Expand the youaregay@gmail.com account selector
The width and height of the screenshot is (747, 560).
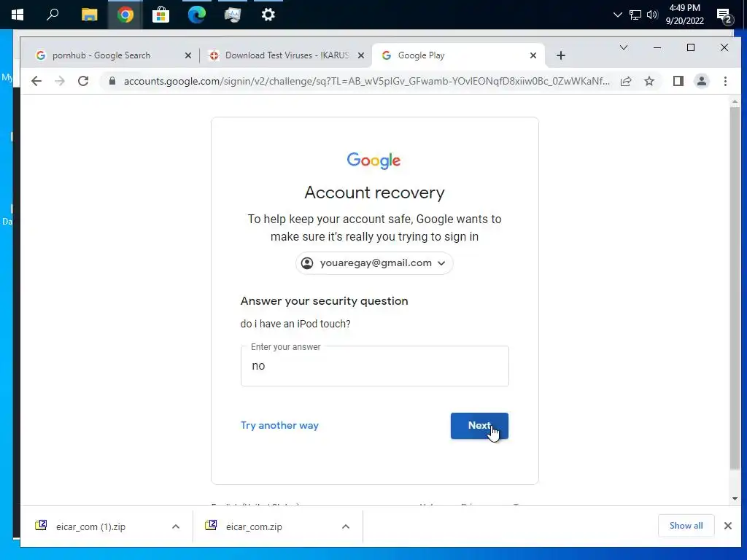pos(374,262)
